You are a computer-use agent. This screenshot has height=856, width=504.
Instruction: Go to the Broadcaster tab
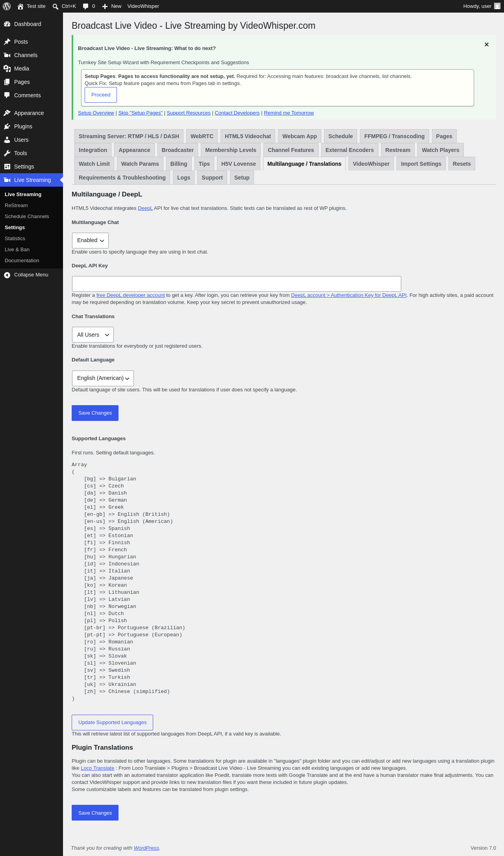coord(178,150)
